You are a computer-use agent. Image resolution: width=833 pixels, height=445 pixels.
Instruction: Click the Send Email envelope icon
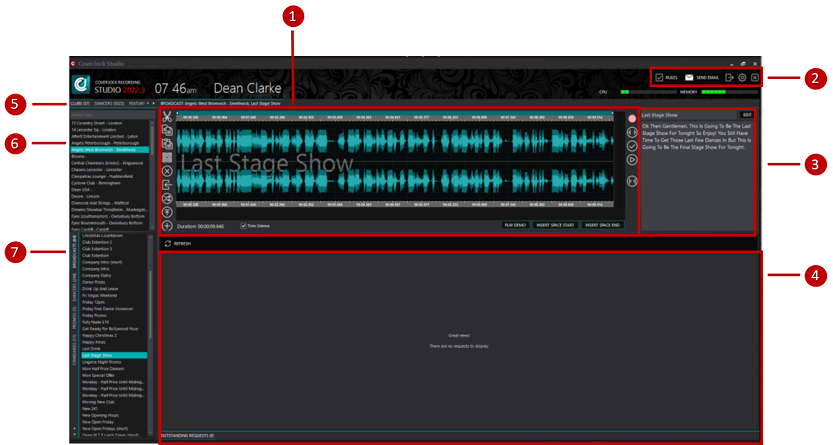point(689,77)
